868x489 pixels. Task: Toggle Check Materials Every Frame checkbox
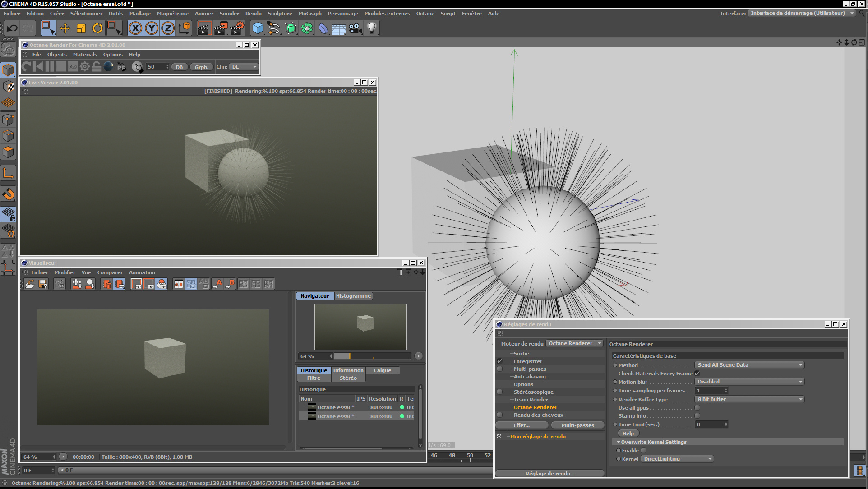(x=697, y=374)
